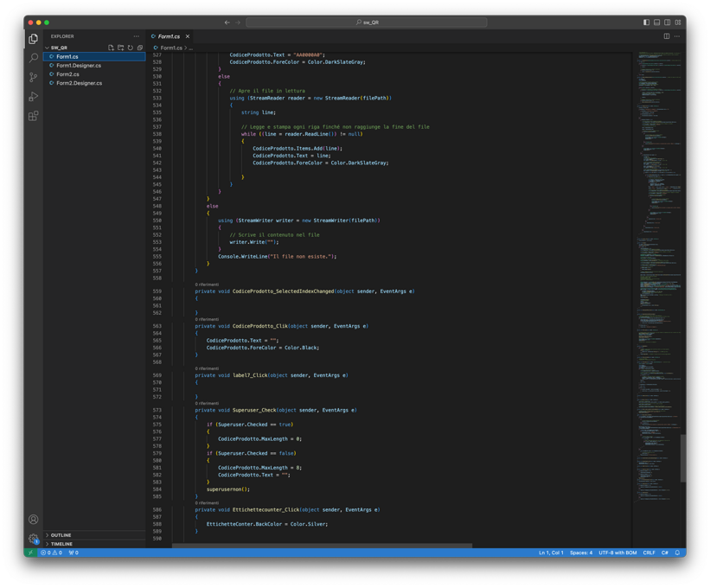The width and height of the screenshot is (710, 588).
Task: Open the Extensions view
Action: (x=33, y=116)
